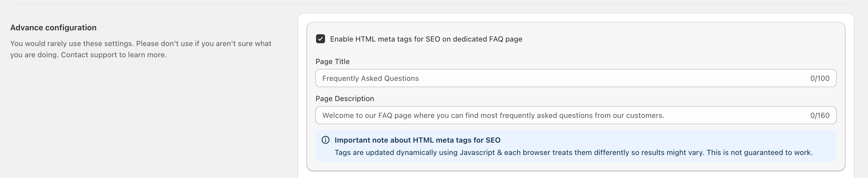This screenshot has height=178, width=868.
Task: Click the 'Important note about HTML meta tags' heading
Action: (x=417, y=140)
